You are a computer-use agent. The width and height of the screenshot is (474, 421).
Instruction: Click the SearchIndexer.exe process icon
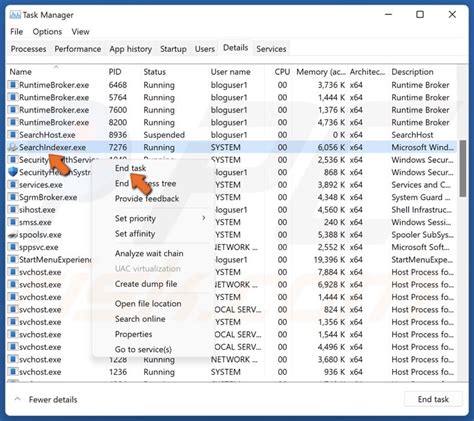point(13,147)
